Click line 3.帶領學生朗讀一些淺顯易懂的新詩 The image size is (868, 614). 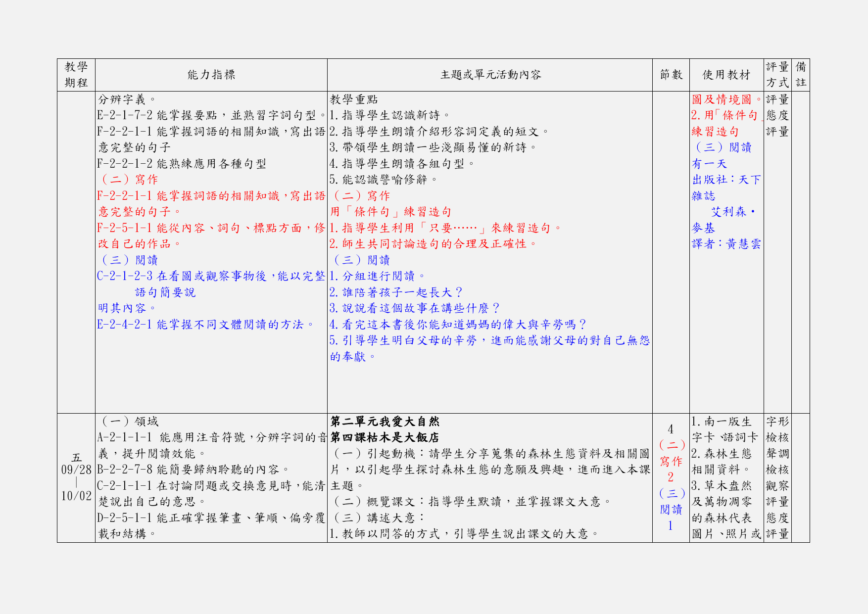434,147
